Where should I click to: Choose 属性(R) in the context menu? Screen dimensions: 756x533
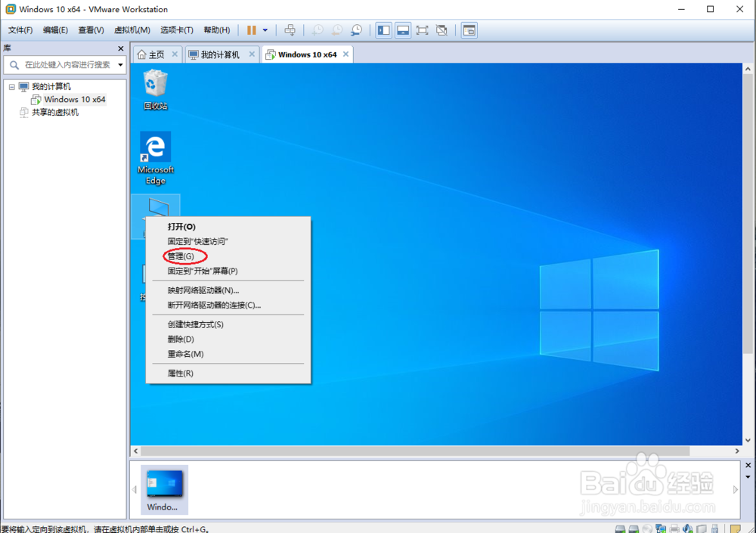pos(181,373)
